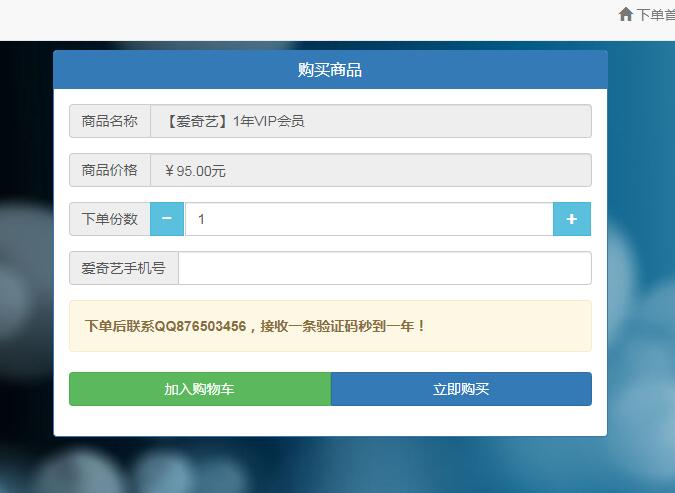
Task: Click the 购买商品 panel header
Action: click(x=330, y=70)
